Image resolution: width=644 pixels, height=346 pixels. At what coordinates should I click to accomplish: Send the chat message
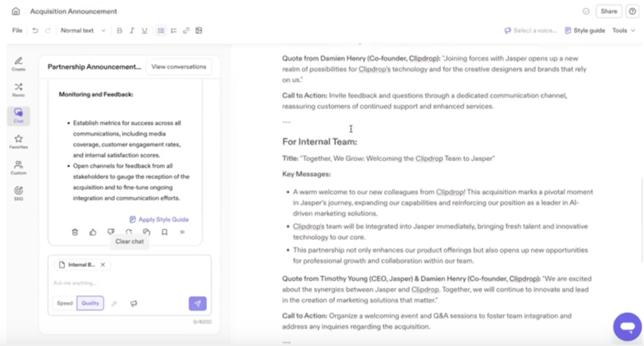pyautogui.click(x=197, y=304)
